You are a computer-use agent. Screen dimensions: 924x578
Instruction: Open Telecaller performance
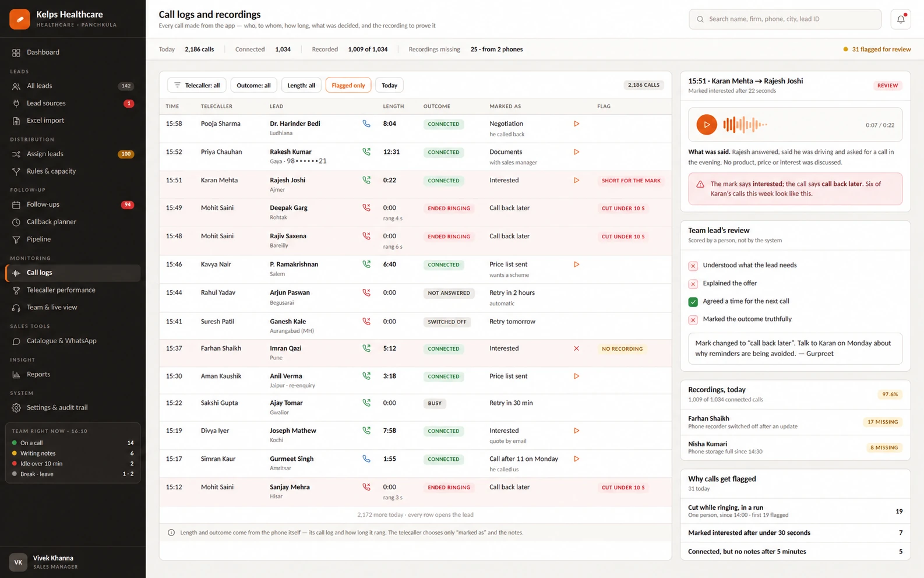tap(73, 290)
